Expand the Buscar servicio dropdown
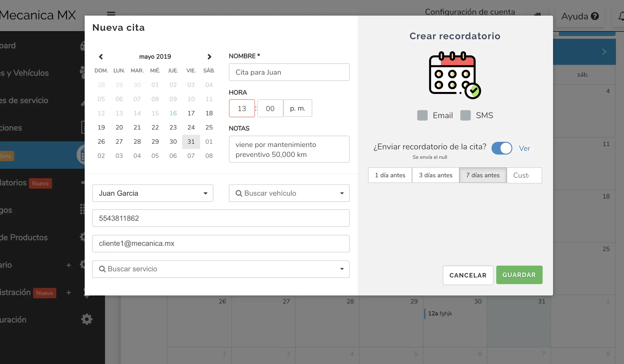Viewport: 624px width, 364px height. (342, 269)
